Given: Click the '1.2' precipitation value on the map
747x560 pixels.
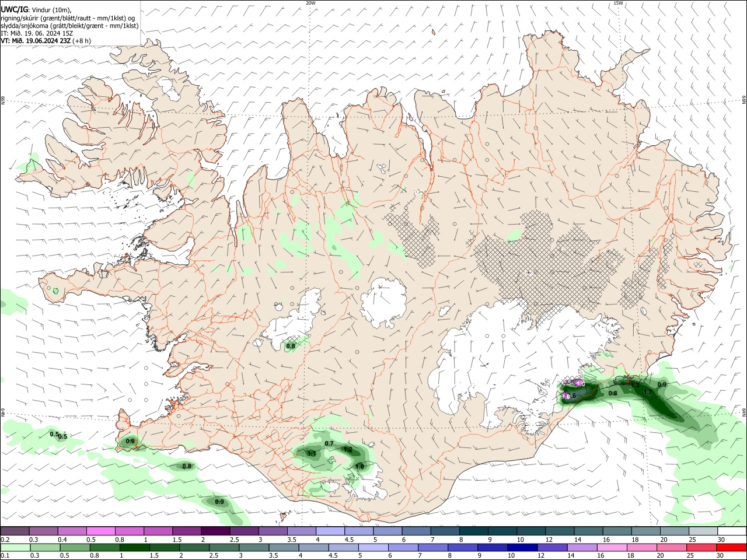Looking at the screenshot, I should [x=348, y=449].
